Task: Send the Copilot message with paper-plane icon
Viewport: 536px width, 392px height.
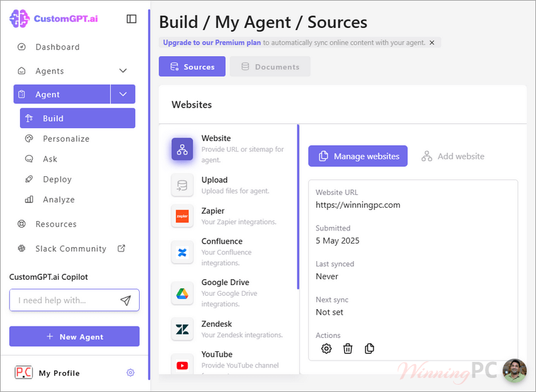Action: coord(126,300)
